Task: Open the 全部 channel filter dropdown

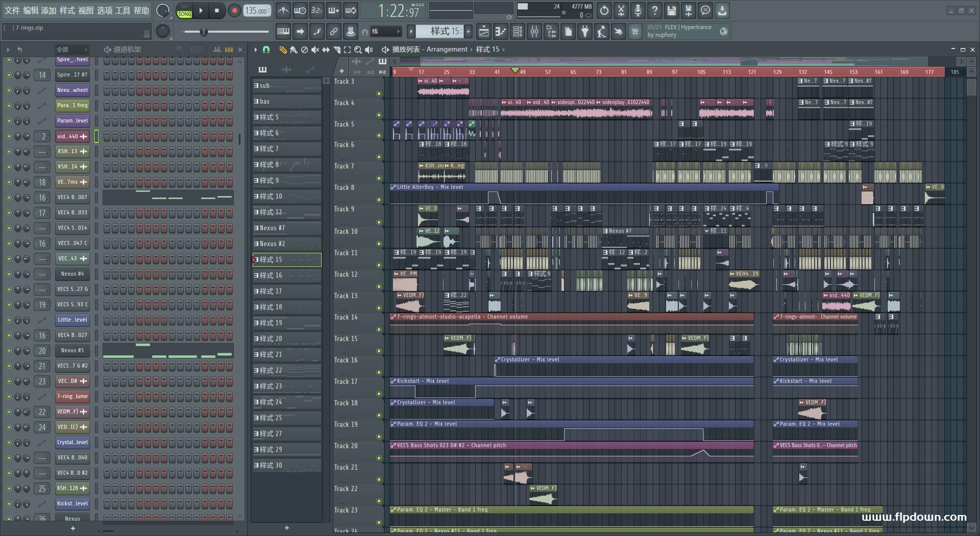Action: pos(72,50)
